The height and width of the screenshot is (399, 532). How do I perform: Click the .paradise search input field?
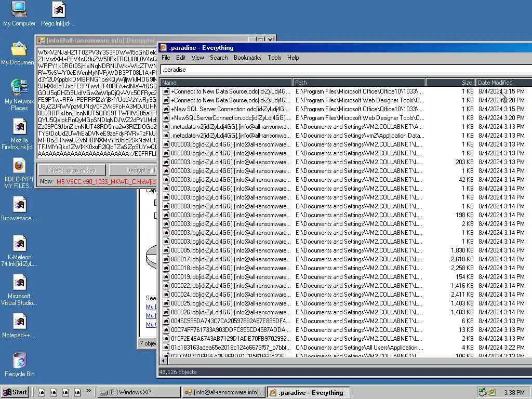click(346, 70)
